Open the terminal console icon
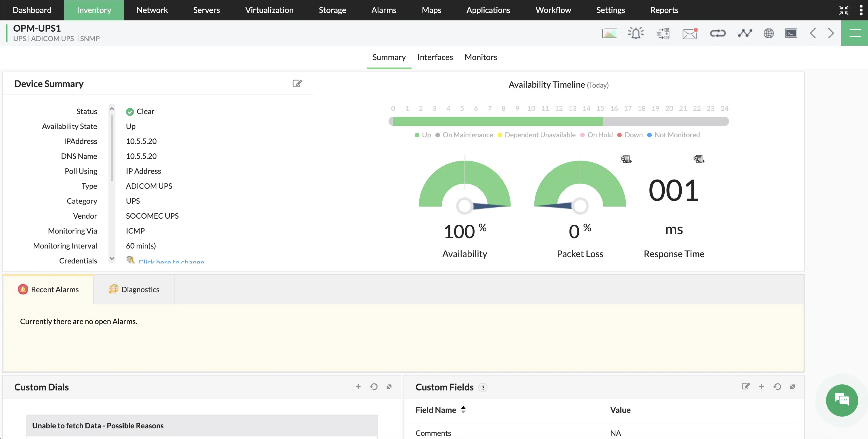The height and width of the screenshot is (439, 868). [791, 33]
